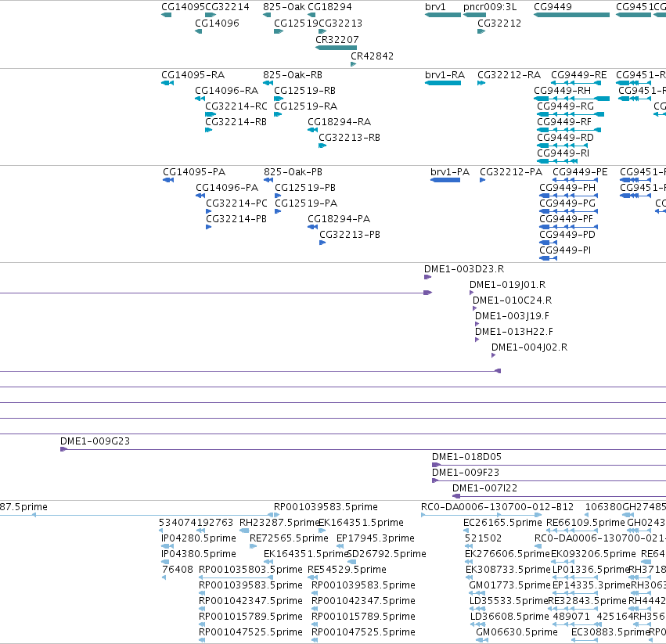Click protein CG32212-PA label

point(511,172)
